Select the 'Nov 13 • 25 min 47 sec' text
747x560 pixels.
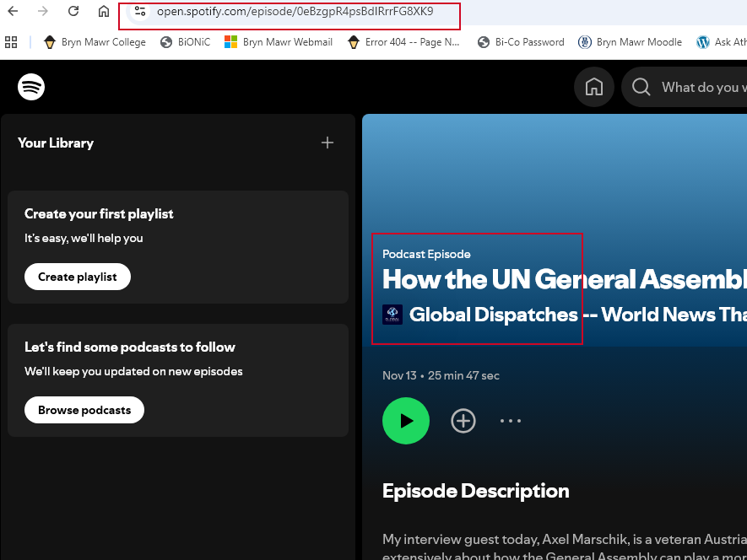coord(441,375)
